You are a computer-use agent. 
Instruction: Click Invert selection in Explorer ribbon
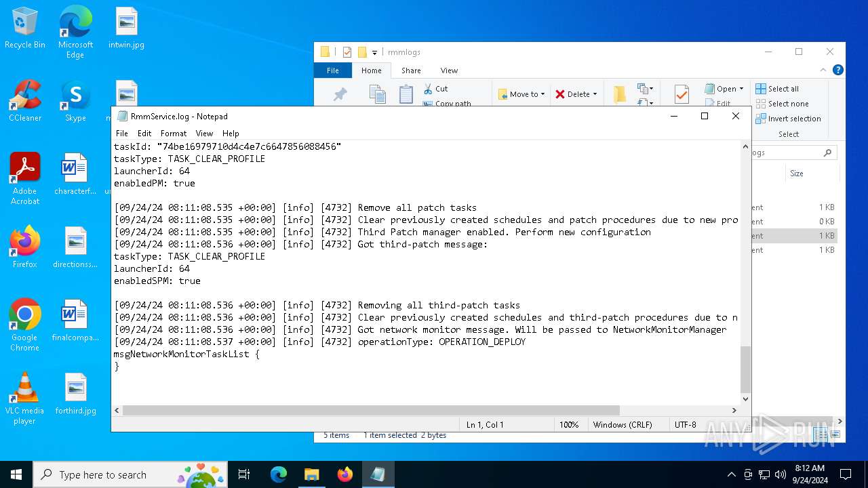click(x=788, y=119)
